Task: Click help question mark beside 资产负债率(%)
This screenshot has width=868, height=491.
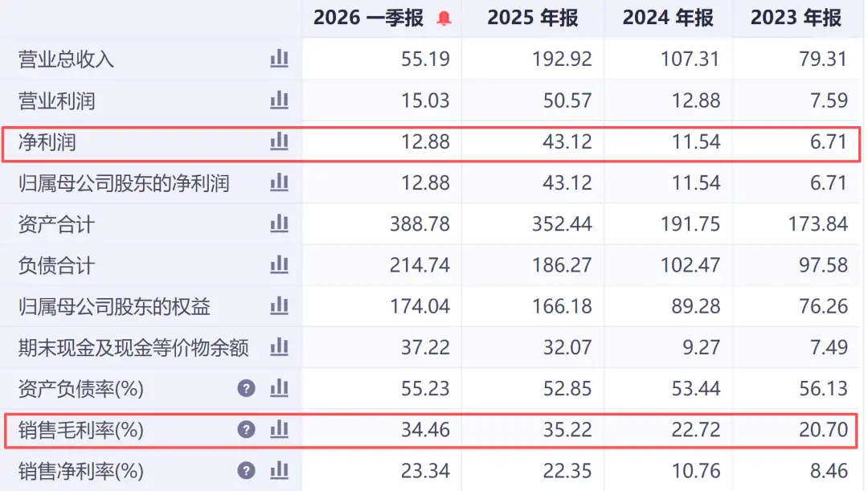Action: (247, 389)
